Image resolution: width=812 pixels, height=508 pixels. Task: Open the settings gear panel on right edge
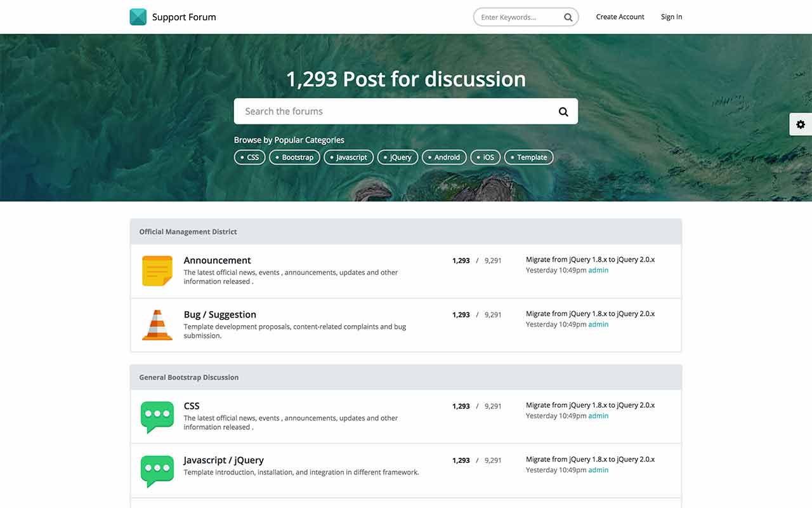tap(800, 124)
